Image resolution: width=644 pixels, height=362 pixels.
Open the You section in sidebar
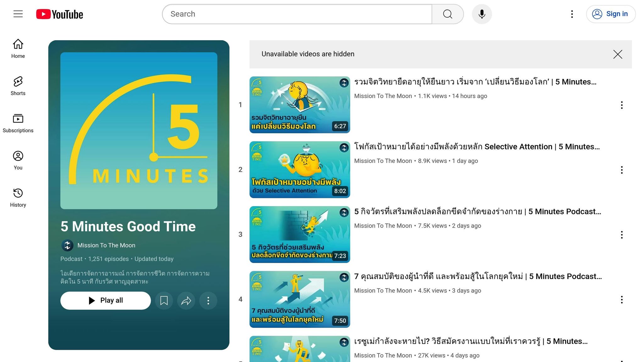[x=18, y=160]
